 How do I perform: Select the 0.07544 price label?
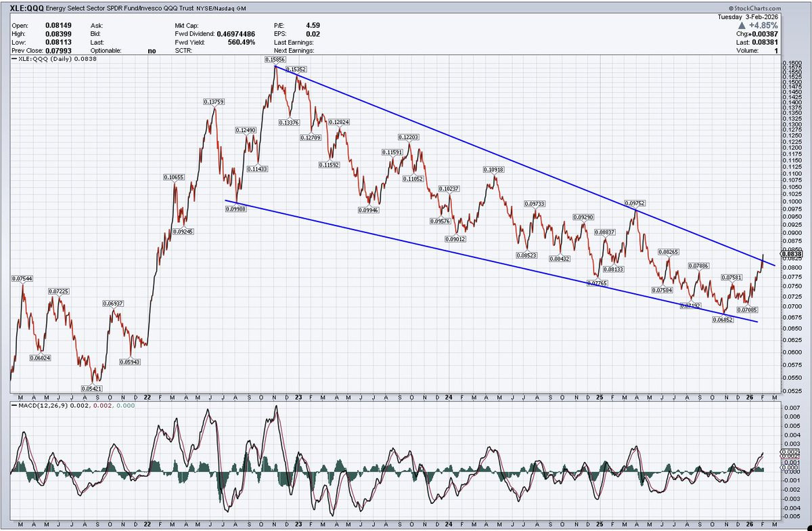point(22,278)
